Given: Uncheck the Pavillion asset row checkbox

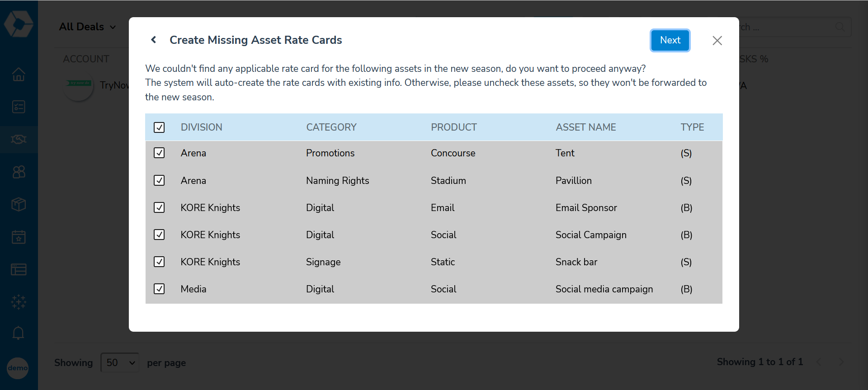Looking at the screenshot, I should coord(159,180).
